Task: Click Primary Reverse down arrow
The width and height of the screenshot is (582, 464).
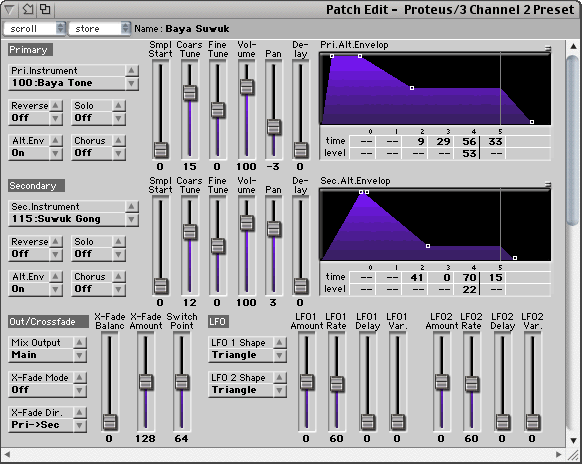Action: [55, 118]
